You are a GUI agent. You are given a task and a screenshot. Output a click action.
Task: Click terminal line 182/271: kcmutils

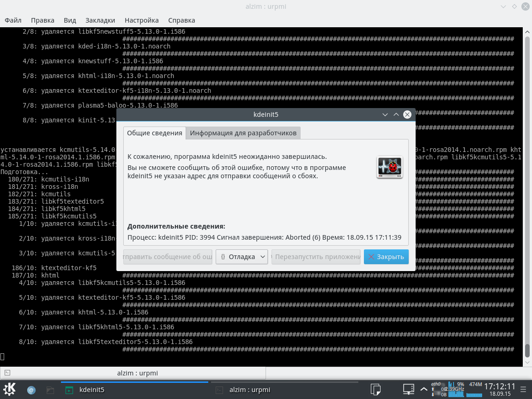tap(39, 194)
